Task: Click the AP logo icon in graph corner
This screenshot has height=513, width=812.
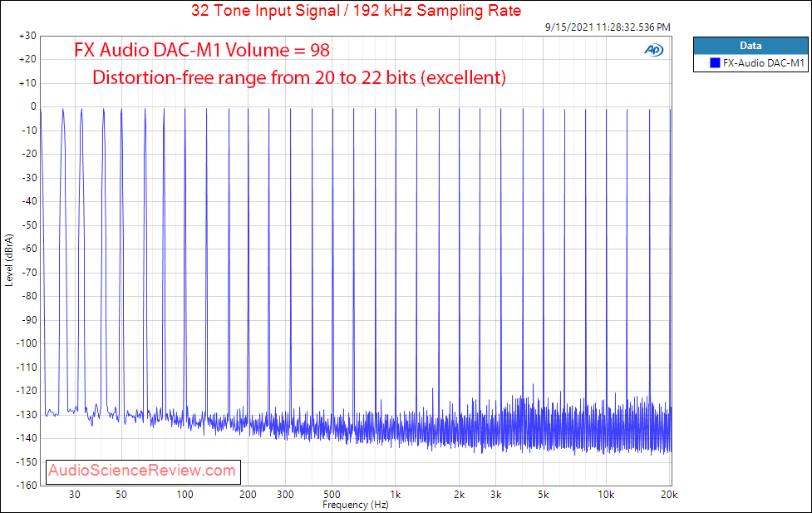Action: click(653, 50)
